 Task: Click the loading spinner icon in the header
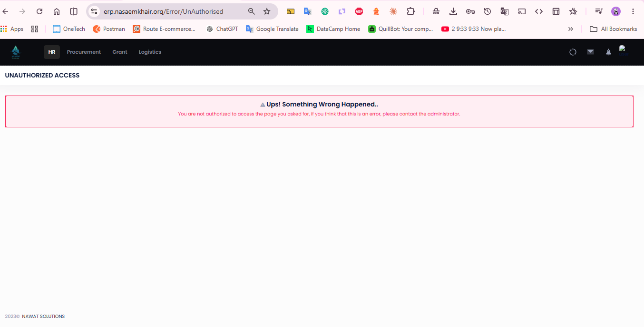tap(573, 52)
